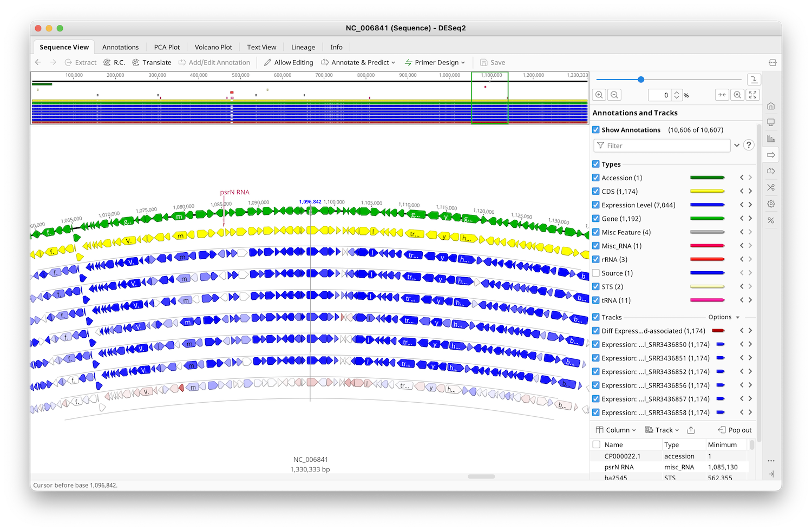
Task: Open the statistics chart sidebar icon
Action: [x=771, y=139]
